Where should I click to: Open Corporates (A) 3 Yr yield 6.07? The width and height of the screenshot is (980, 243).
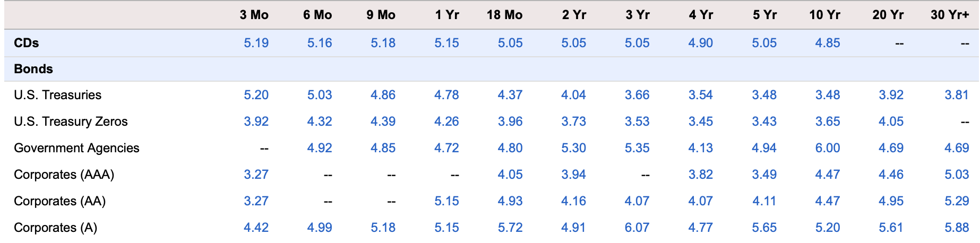pos(637,228)
